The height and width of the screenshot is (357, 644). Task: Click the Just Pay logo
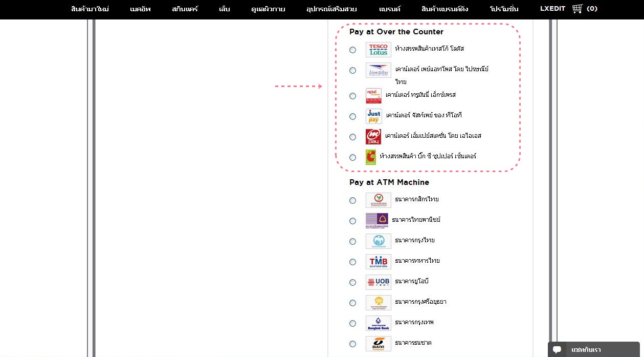point(373,116)
